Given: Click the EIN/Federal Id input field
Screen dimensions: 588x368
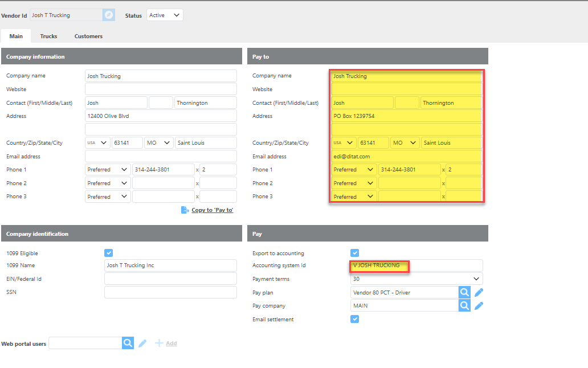Looking at the screenshot, I should click(x=170, y=279).
